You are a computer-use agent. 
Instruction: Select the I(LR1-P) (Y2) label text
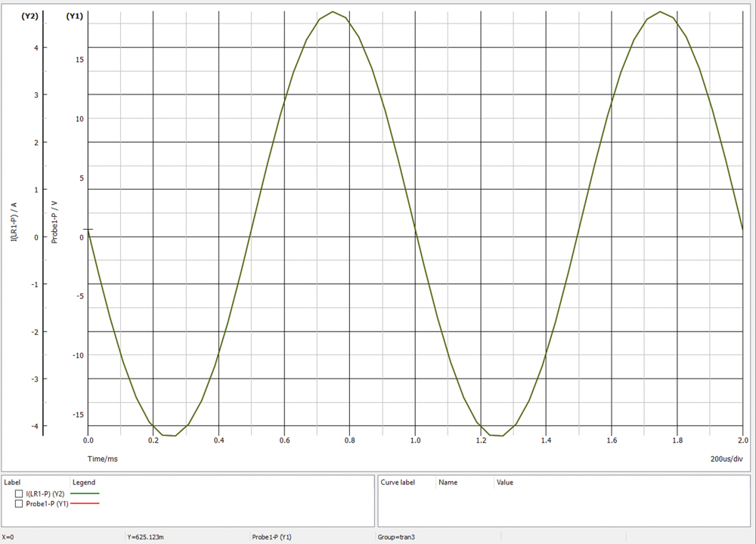pos(45,493)
